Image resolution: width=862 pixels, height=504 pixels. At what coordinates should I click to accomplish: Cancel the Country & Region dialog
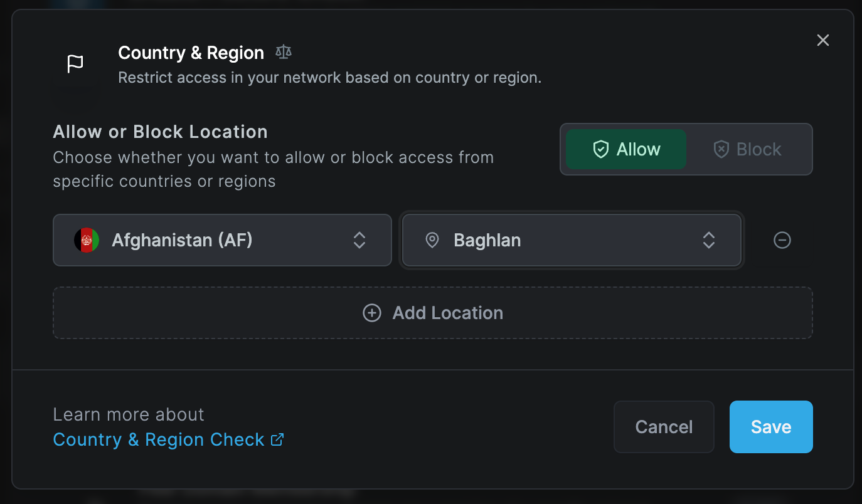click(664, 427)
